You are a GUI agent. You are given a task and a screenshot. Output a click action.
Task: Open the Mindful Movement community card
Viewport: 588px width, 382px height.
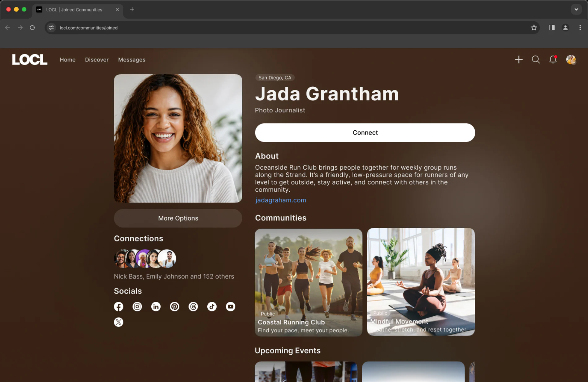pos(421,282)
